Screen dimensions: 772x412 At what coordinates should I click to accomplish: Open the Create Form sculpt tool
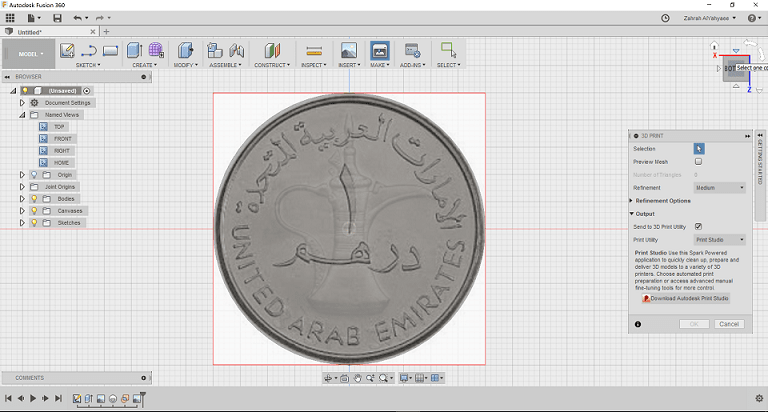coord(156,50)
